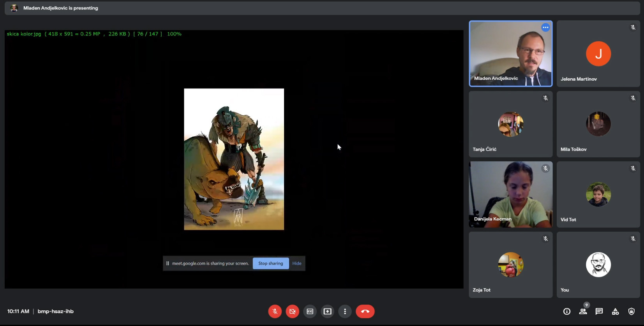Click the '418 x 591 = 0.25 MP' dimensions text

coord(74,34)
